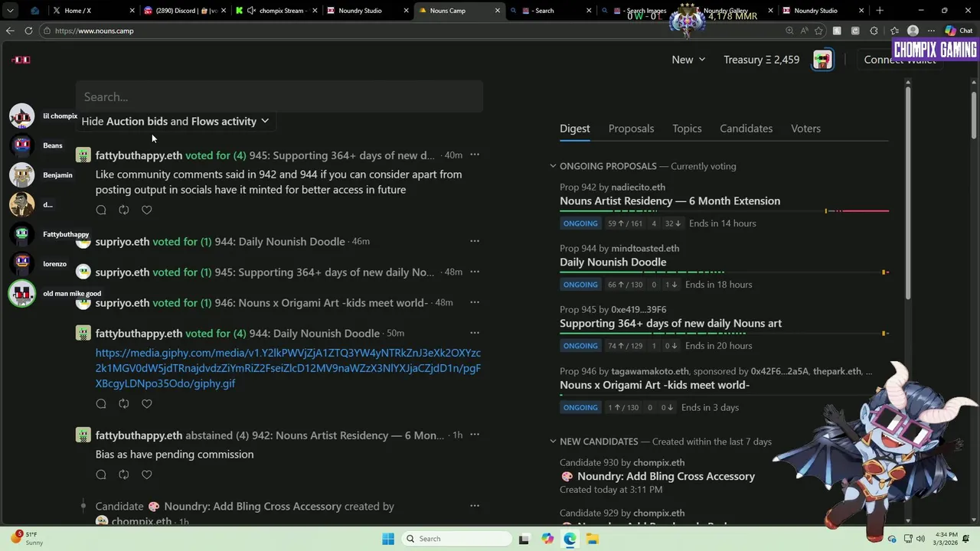Open Copilot Chat in browser toolbar

[959, 31]
